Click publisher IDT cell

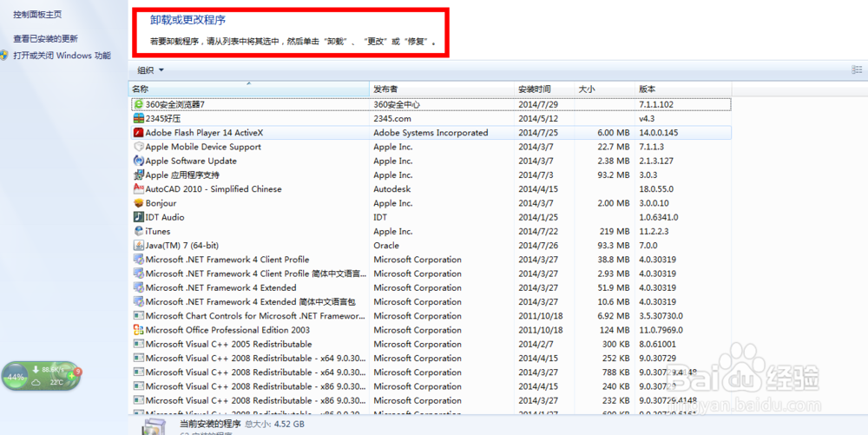[380, 217]
